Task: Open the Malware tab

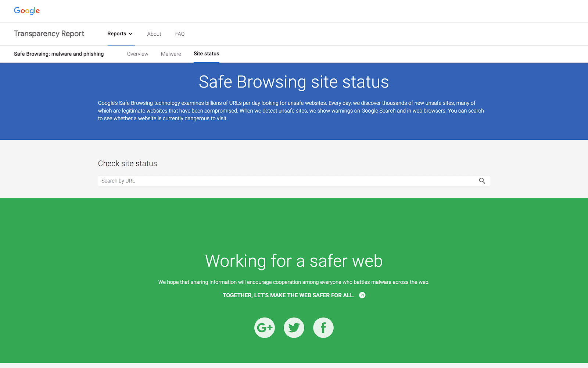Action: coord(171,54)
